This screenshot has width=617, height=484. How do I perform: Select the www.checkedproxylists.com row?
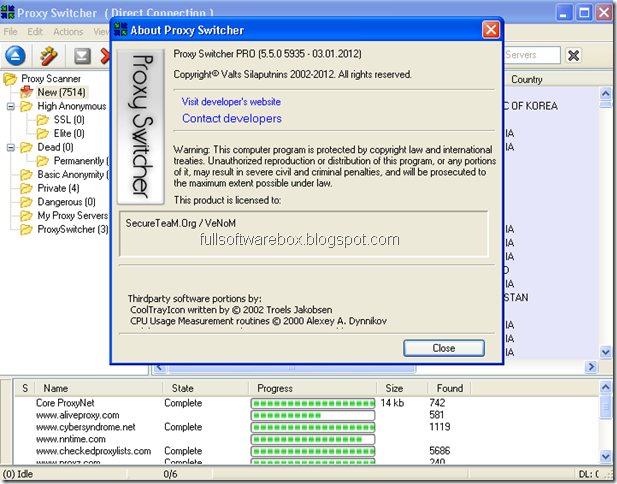click(x=307, y=451)
